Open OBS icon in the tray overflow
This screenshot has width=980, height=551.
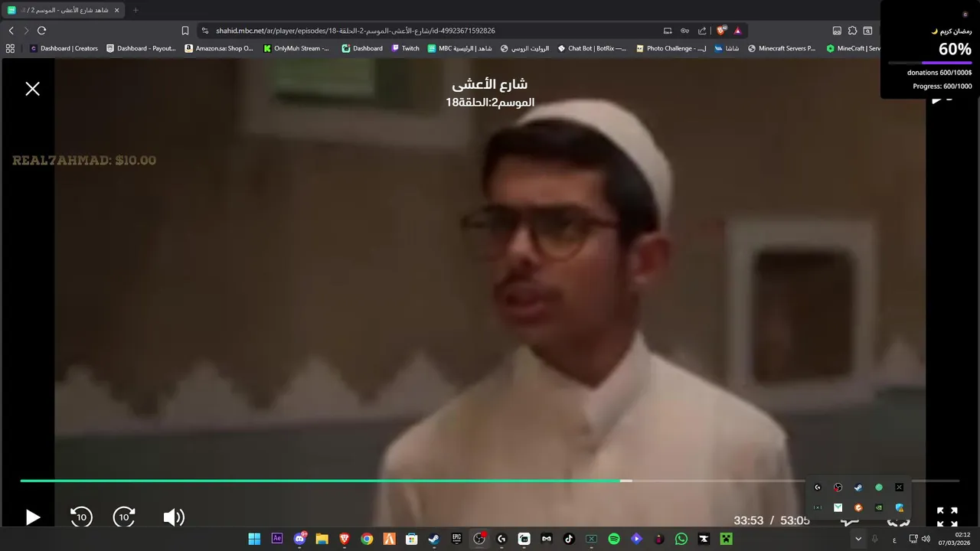pyautogui.click(x=838, y=487)
